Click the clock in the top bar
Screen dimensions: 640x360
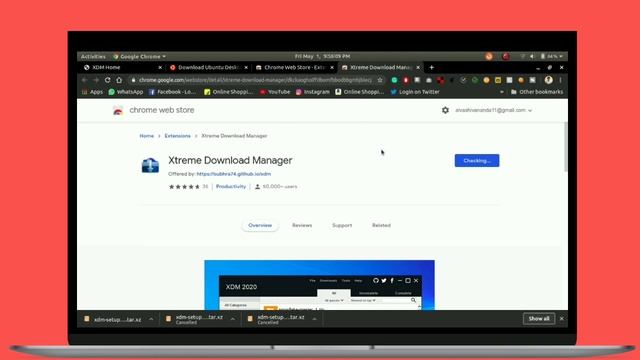(322, 56)
